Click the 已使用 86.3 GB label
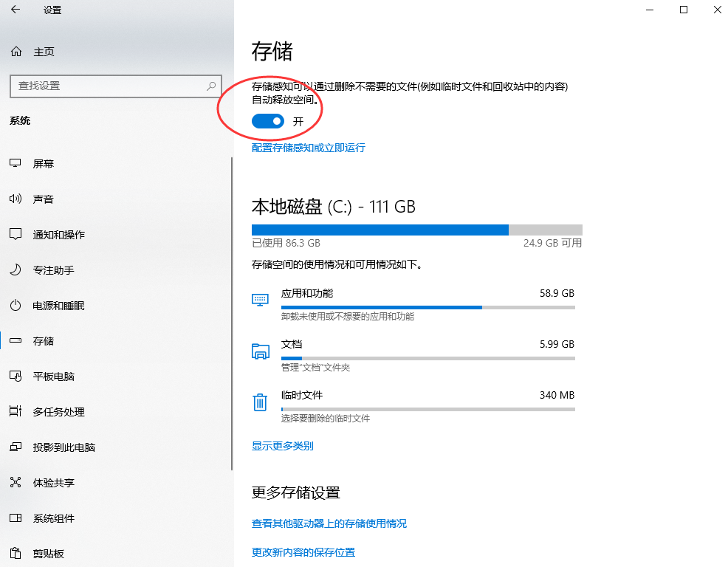The height and width of the screenshot is (567, 728). pyautogui.click(x=286, y=243)
